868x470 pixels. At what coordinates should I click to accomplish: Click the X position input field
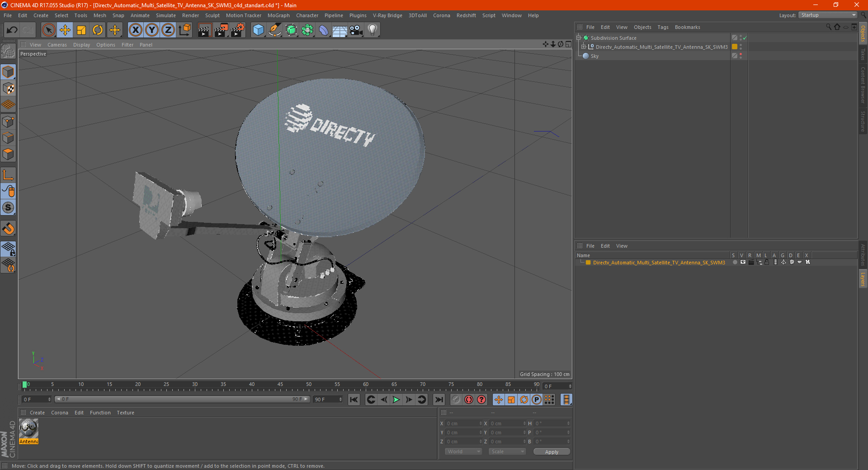[462, 423]
